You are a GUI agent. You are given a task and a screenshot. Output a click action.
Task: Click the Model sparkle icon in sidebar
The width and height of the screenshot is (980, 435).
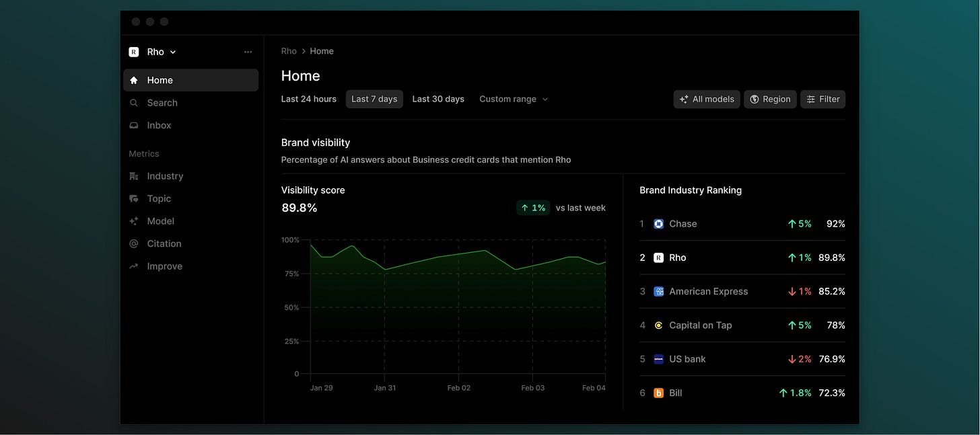coord(134,221)
